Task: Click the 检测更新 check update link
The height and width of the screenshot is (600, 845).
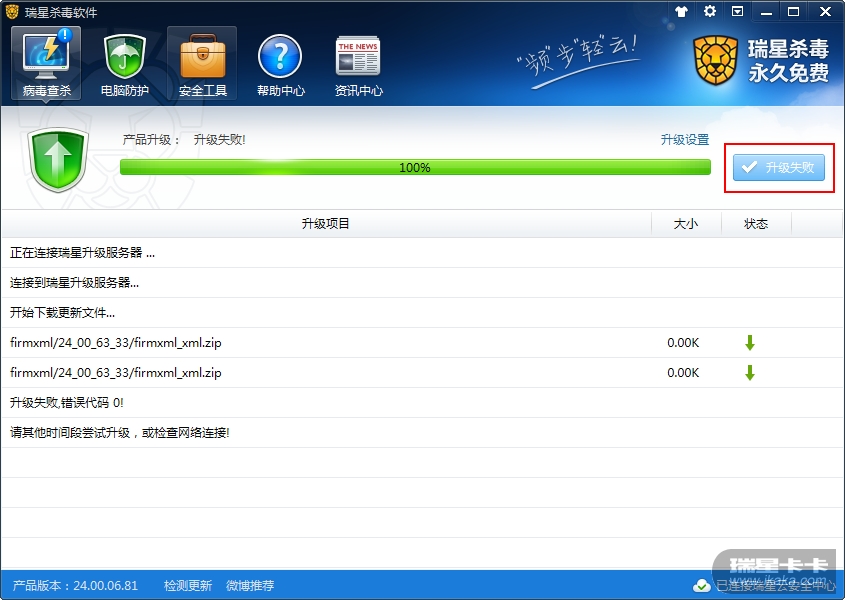Action: (188, 585)
